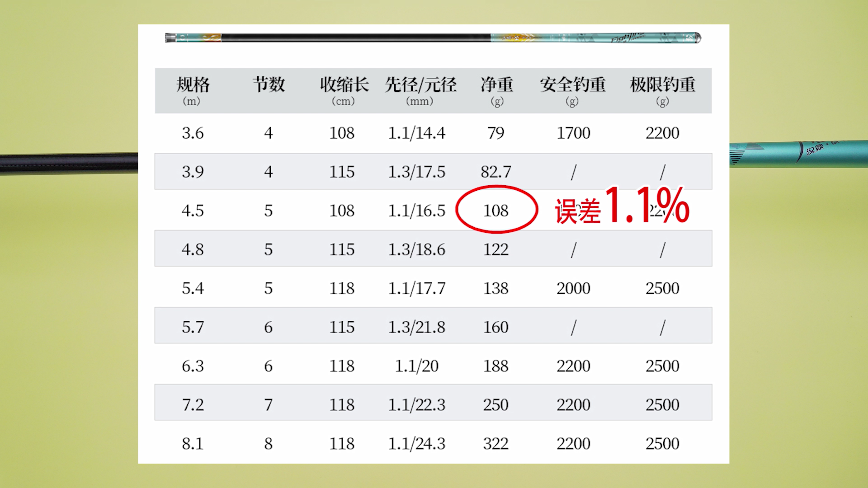This screenshot has width=868, height=488.
Task: Click safe load 2200 in 8.1 row
Action: pos(573,444)
